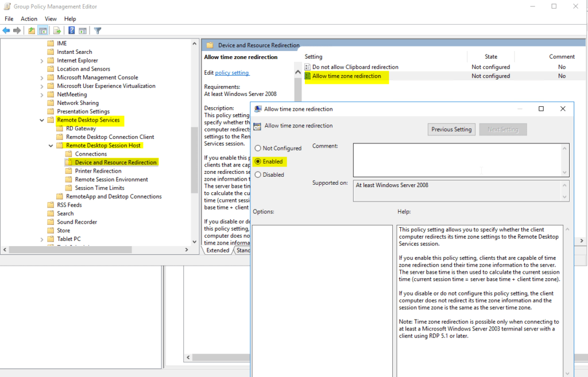Toggle the Show/Hide Console Tree icon
Screen dimensions: 588x377
click(43, 30)
